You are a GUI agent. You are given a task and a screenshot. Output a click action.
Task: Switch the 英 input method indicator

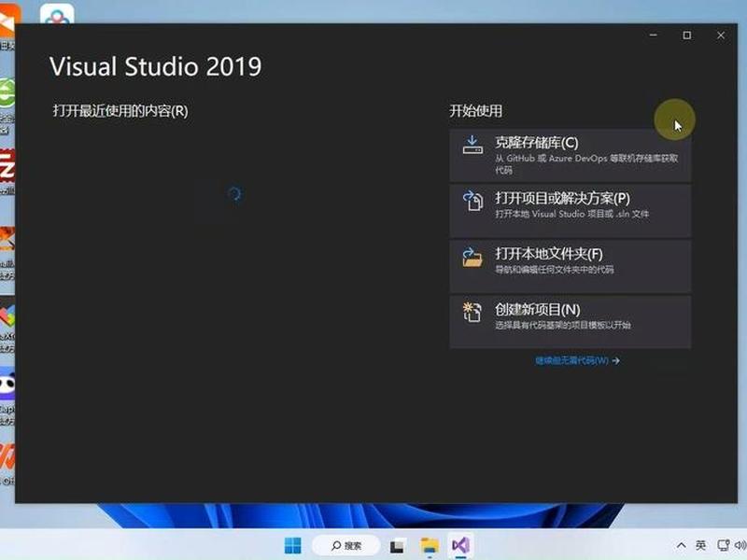click(701, 545)
